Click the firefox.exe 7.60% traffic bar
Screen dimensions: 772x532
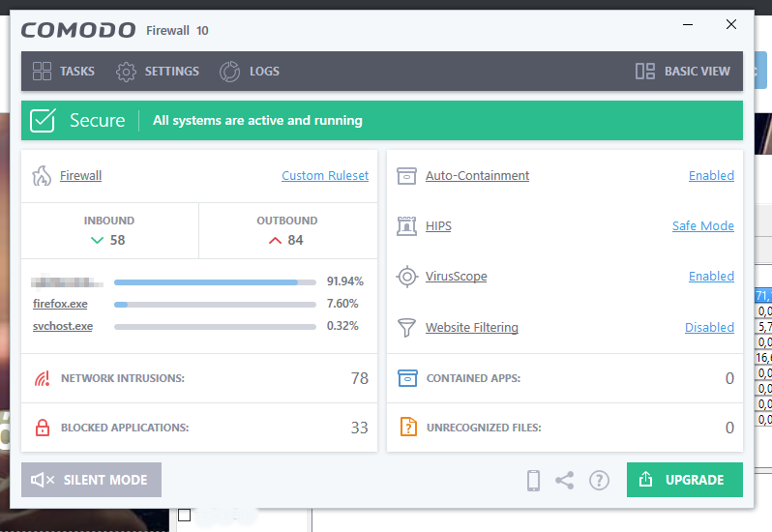click(x=215, y=305)
